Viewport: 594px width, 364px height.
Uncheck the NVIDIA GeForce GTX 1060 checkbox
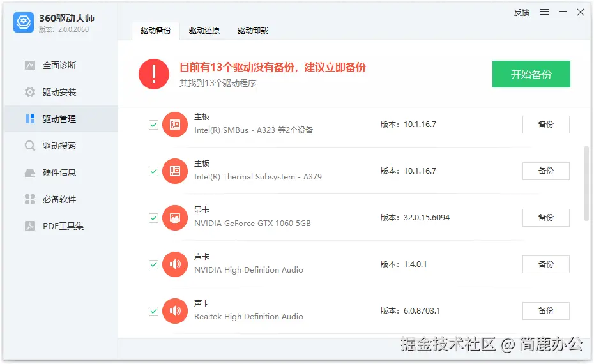click(x=153, y=218)
